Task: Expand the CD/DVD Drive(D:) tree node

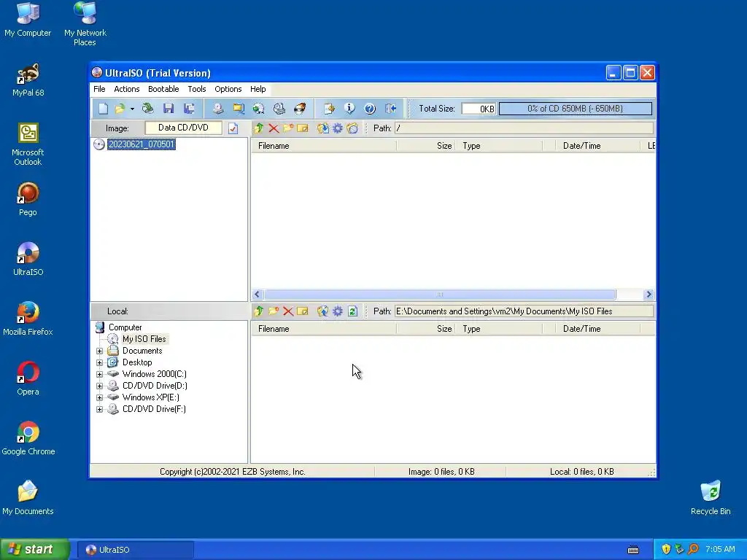Action: (x=99, y=386)
